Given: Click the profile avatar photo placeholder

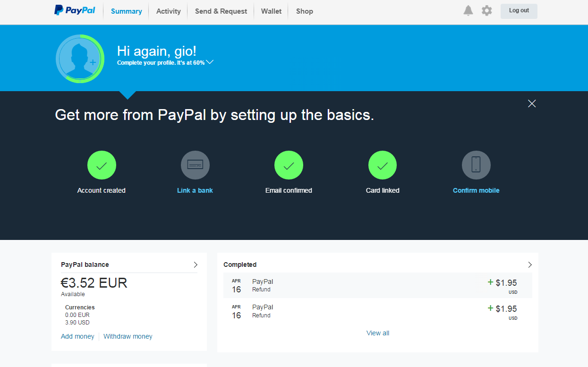Looking at the screenshot, I should pyautogui.click(x=80, y=59).
